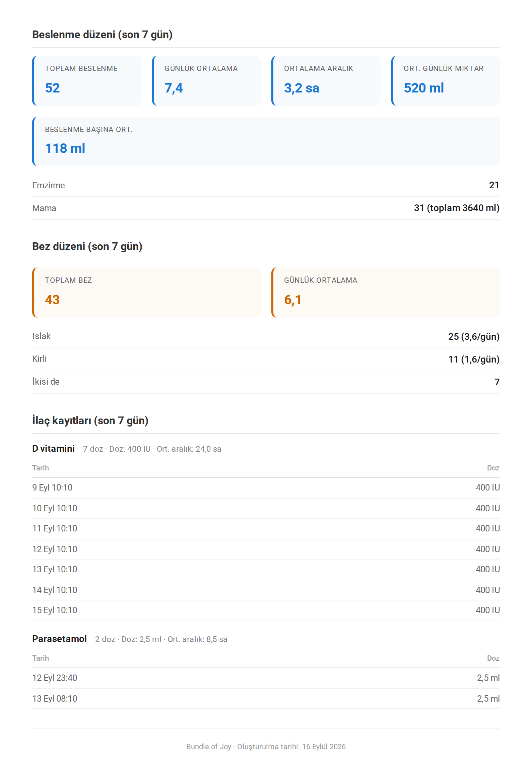The image size is (532, 772).
Task: Select the "13 Eyl 08:10" date entry
Action: (x=55, y=699)
